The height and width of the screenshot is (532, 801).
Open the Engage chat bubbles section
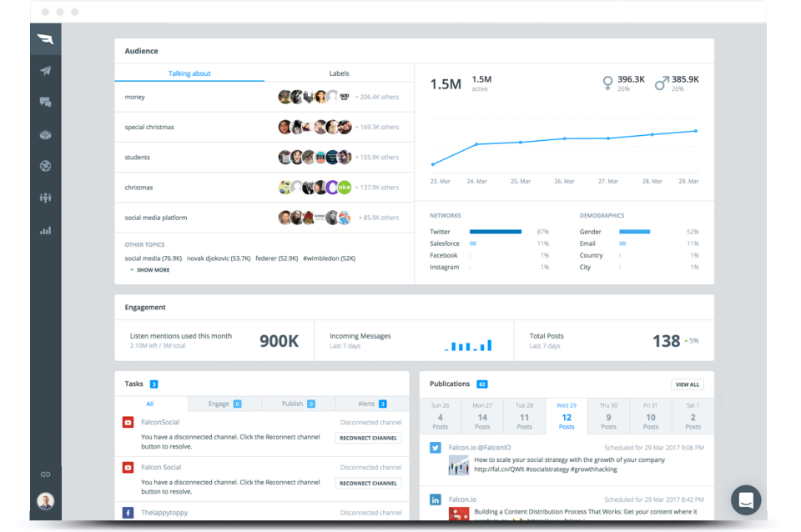[x=46, y=103]
